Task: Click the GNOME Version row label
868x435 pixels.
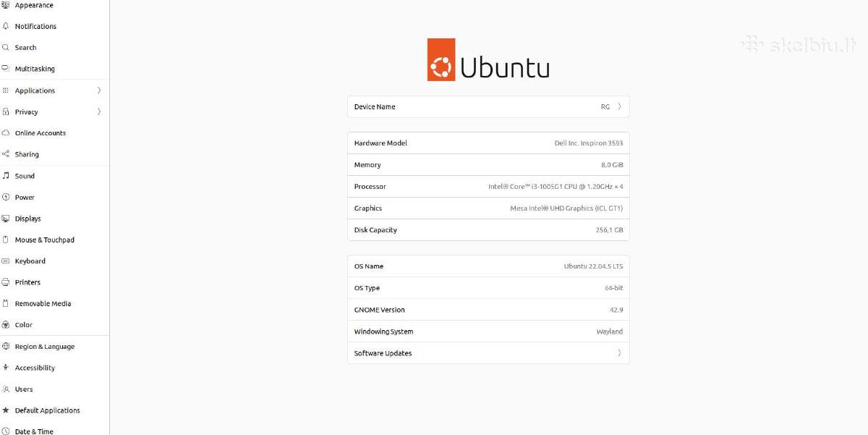Action: pyautogui.click(x=379, y=310)
